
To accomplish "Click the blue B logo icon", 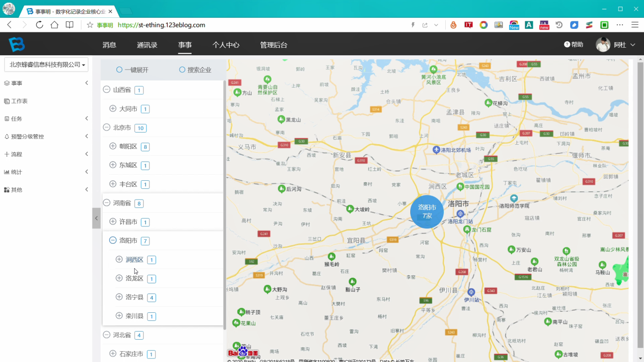I will click(x=16, y=44).
